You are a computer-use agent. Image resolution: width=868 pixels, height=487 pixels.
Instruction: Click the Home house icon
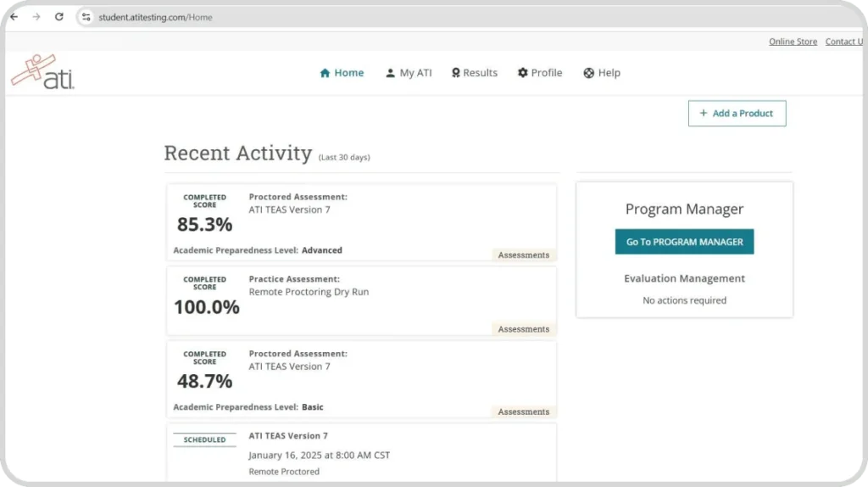pos(325,73)
